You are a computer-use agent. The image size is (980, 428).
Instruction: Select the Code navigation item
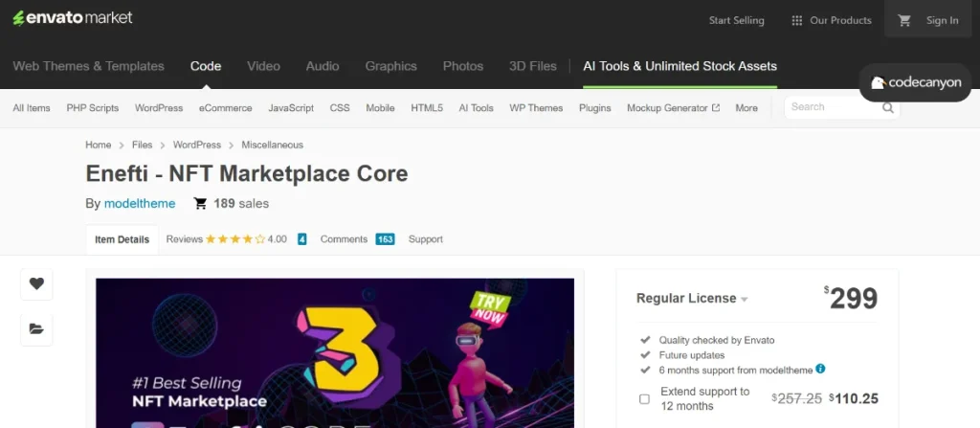pos(206,66)
